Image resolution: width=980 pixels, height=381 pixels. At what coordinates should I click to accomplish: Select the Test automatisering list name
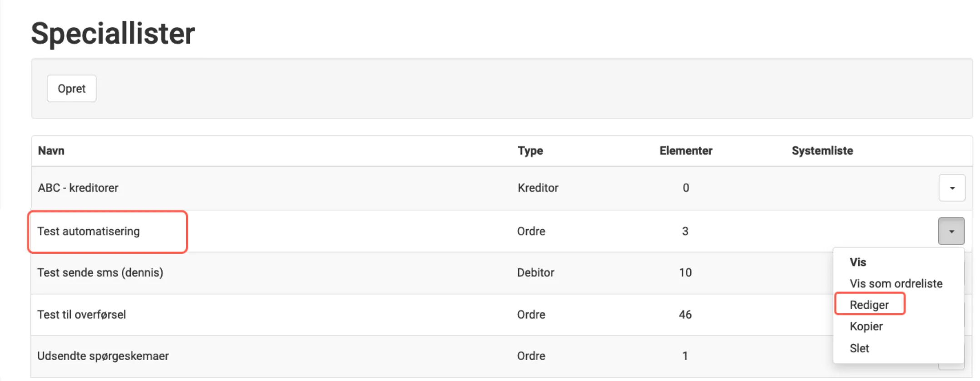click(x=89, y=231)
